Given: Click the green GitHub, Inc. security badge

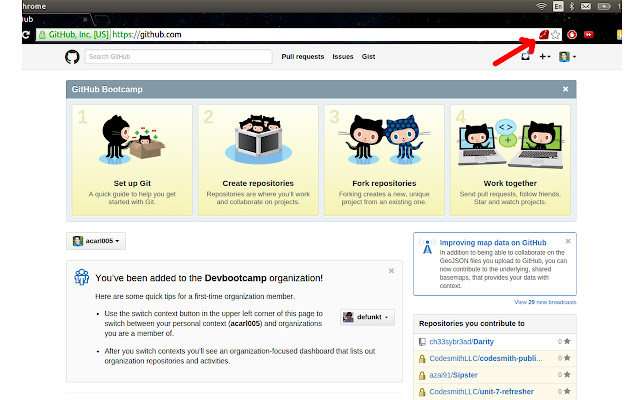Looking at the screenshot, I should (74, 35).
